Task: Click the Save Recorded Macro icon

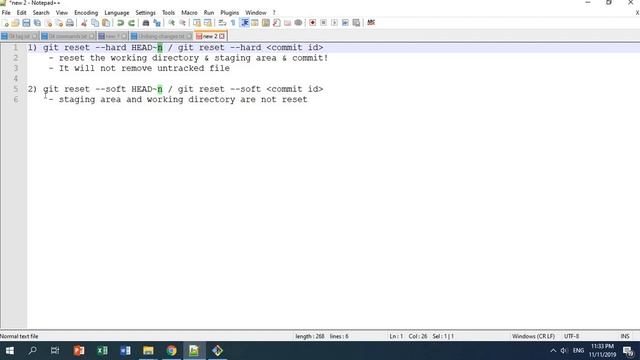Action: (x=356, y=23)
